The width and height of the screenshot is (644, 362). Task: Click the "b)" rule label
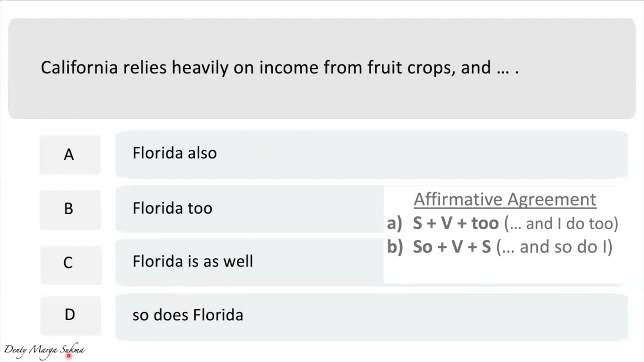pyautogui.click(x=394, y=247)
